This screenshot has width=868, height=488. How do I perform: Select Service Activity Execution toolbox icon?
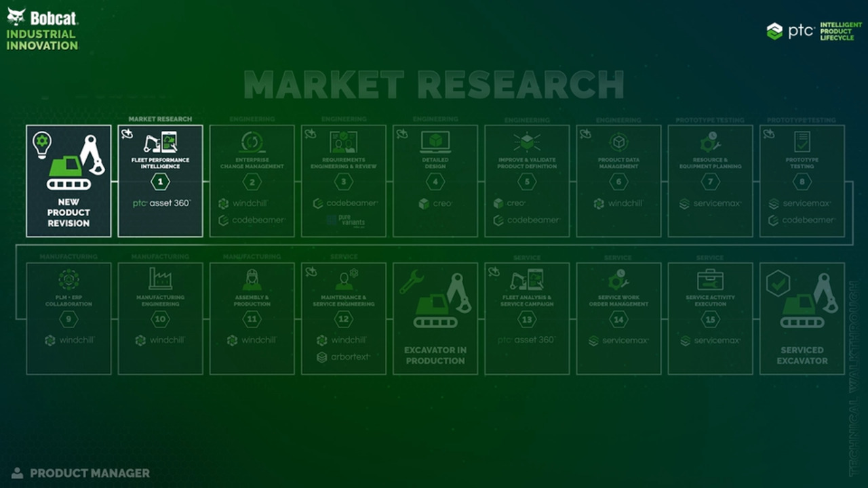click(x=710, y=280)
